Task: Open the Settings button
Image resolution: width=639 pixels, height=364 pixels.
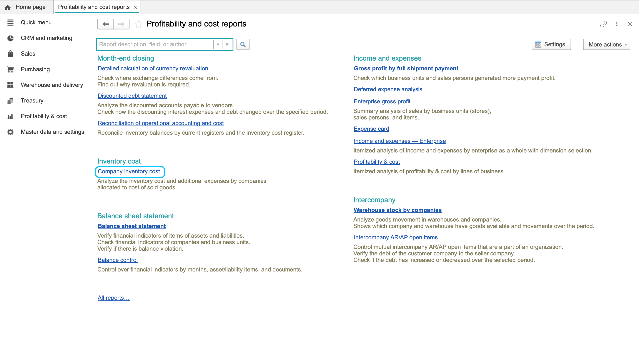Action: [x=551, y=45]
